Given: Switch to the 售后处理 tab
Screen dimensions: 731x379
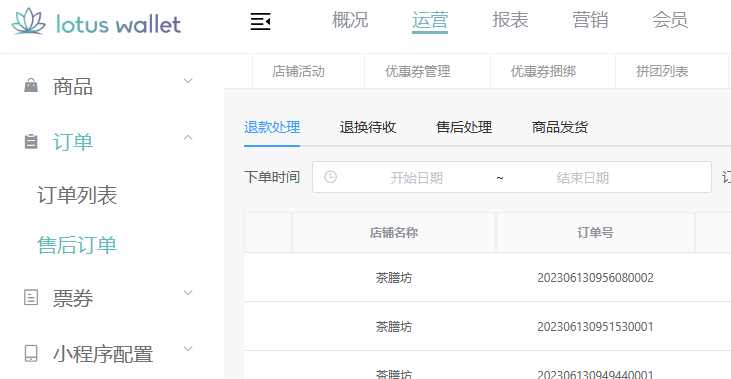Looking at the screenshot, I should tap(464, 127).
